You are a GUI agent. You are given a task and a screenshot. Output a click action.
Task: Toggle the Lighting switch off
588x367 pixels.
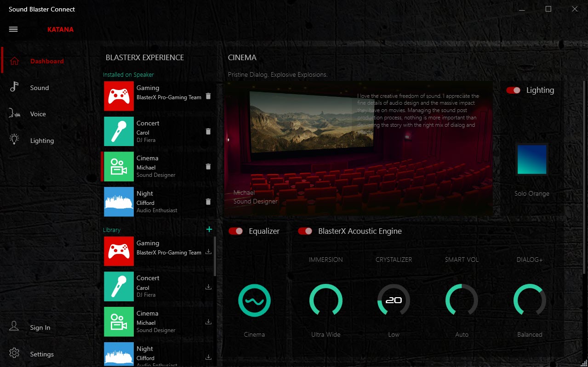click(x=514, y=90)
